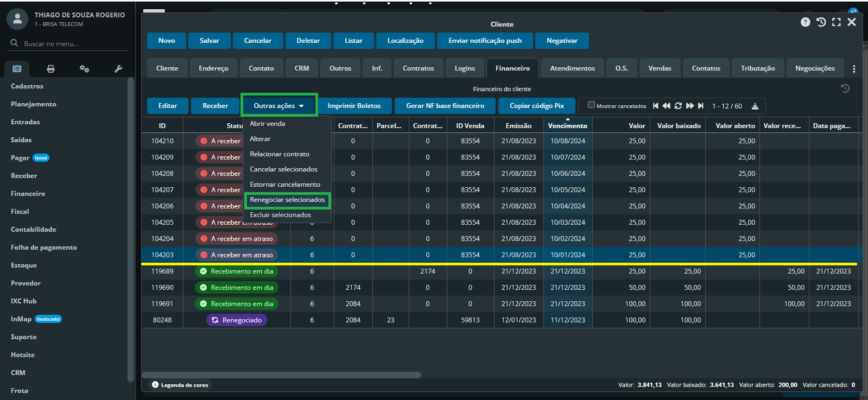Go to the next page of records
Viewport: 868px width, 400px height.
click(689, 106)
